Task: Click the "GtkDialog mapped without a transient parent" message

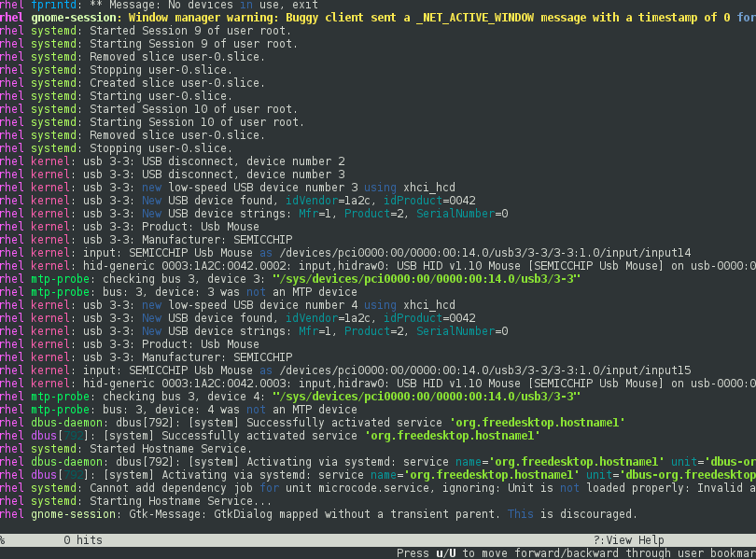Action: (318, 514)
